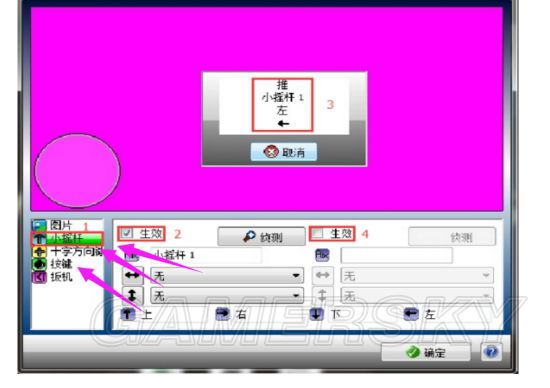Cancel the stick detection dialog with 取消

pos(284,152)
